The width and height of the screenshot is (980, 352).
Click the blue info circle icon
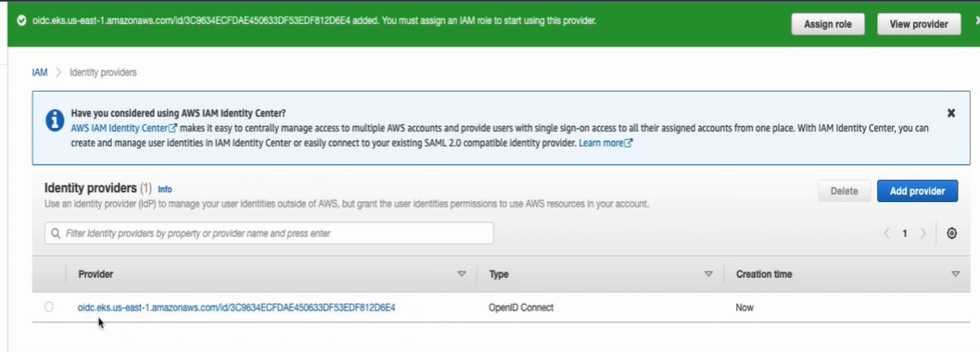click(55, 119)
